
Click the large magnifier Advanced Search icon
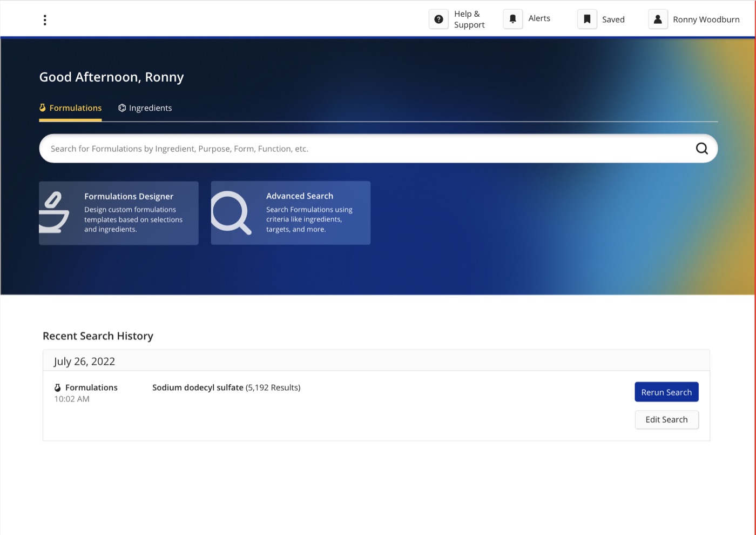point(231,212)
